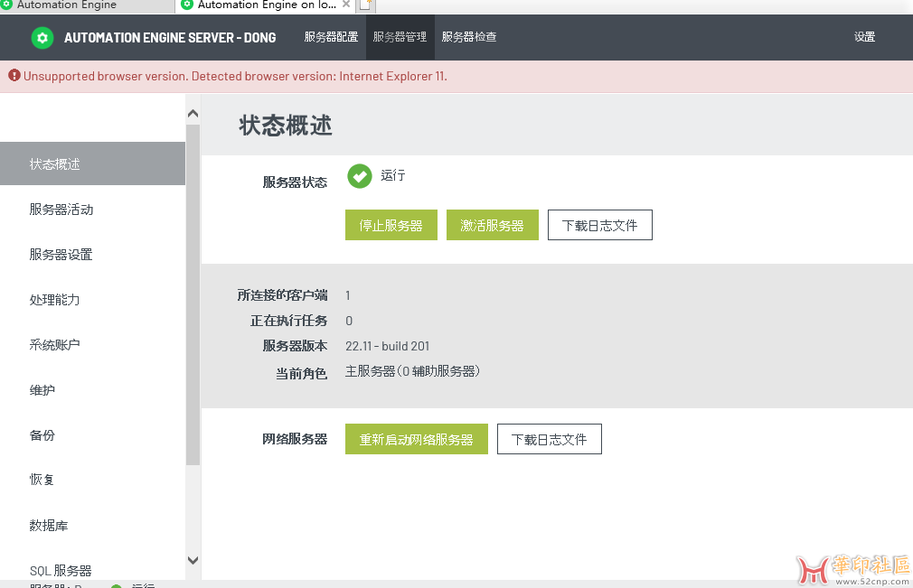Open 设置 in the top bar
Viewport: 913px width, 588px height.
point(864,37)
